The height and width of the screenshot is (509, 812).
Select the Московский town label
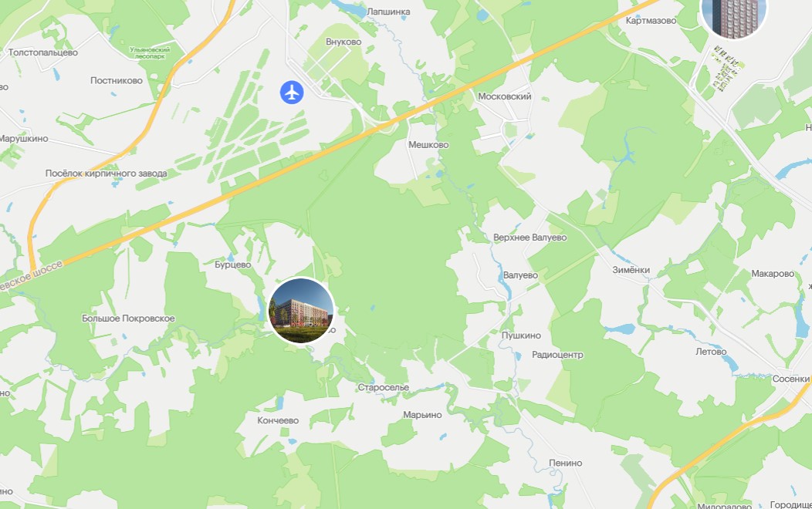(x=504, y=96)
